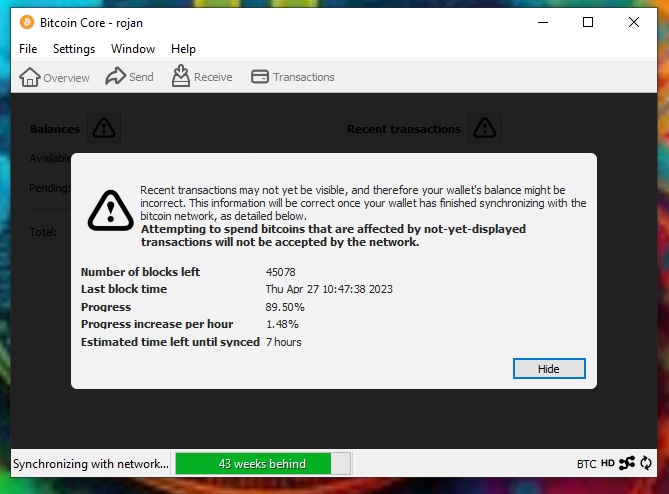Click the progress value 89.50%
The image size is (669, 494).
pos(285,307)
